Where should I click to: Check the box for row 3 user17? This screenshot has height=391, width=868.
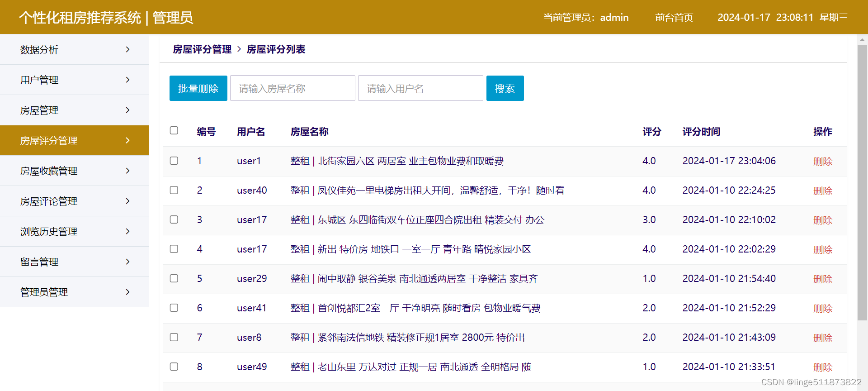coord(174,219)
